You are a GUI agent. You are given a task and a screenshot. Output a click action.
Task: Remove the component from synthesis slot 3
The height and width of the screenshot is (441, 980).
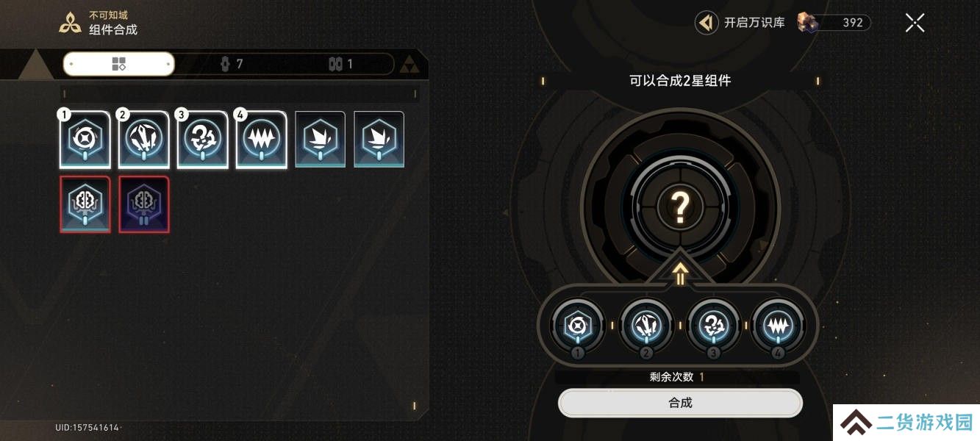pos(712,325)
